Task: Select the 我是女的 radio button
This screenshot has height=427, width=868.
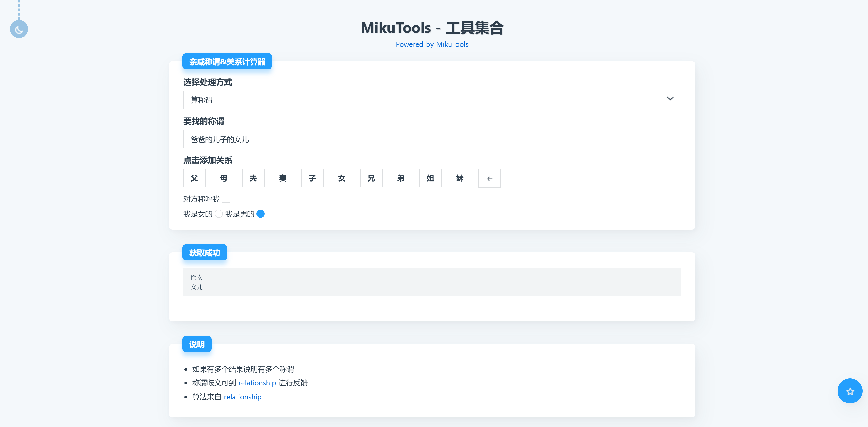Action: (219, 214)
